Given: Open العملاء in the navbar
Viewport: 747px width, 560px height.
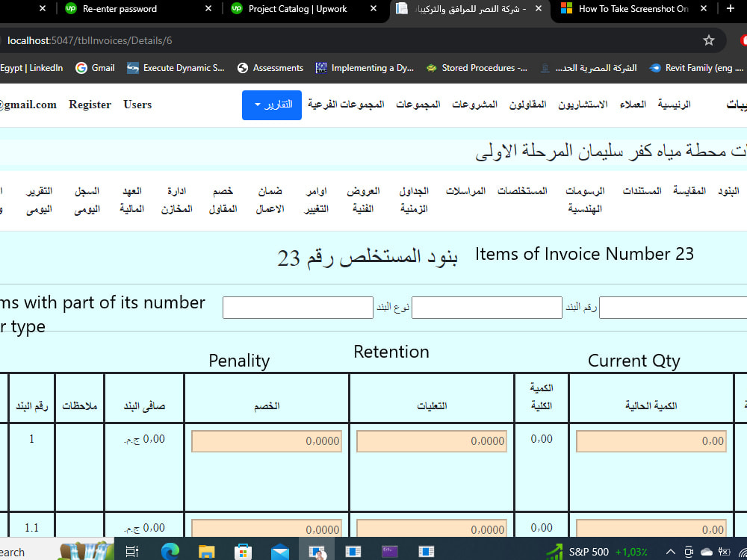Looking at the screenshot, I should [x=633, y=105].
